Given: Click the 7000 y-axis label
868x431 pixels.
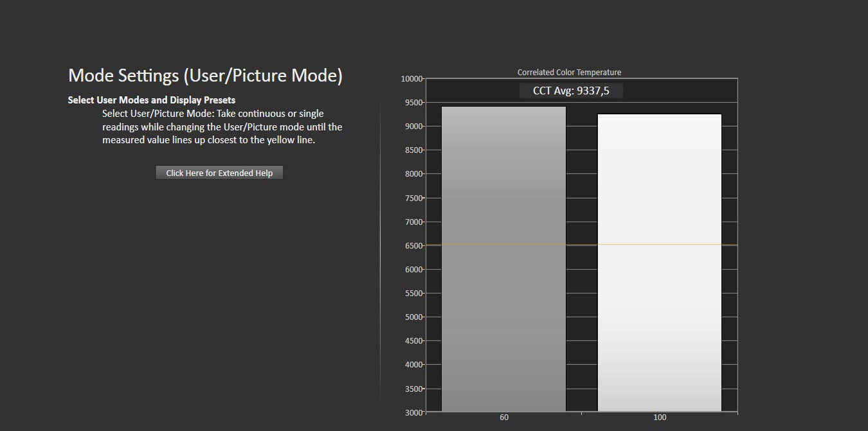Looking at the screenshot, I should (412, 222).
